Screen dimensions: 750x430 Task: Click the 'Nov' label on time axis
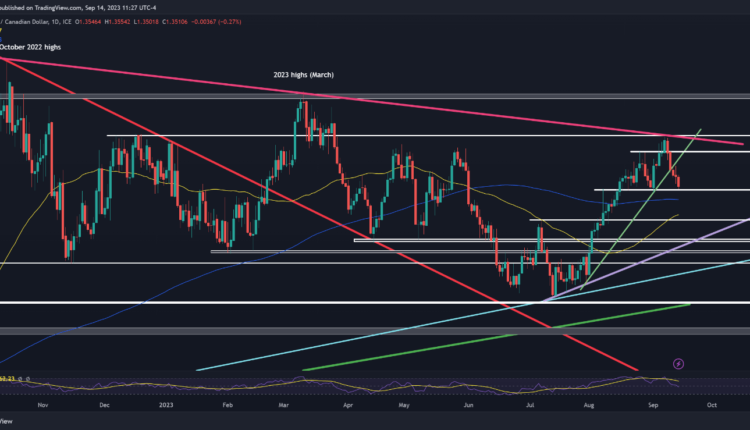point(41,408)
